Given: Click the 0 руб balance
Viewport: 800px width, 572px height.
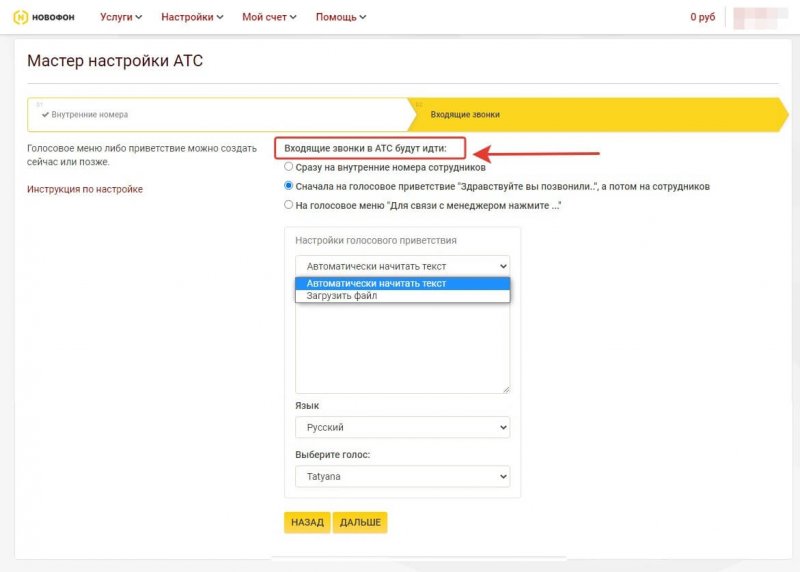Looking at the screenshot, I should click(703, 17).
